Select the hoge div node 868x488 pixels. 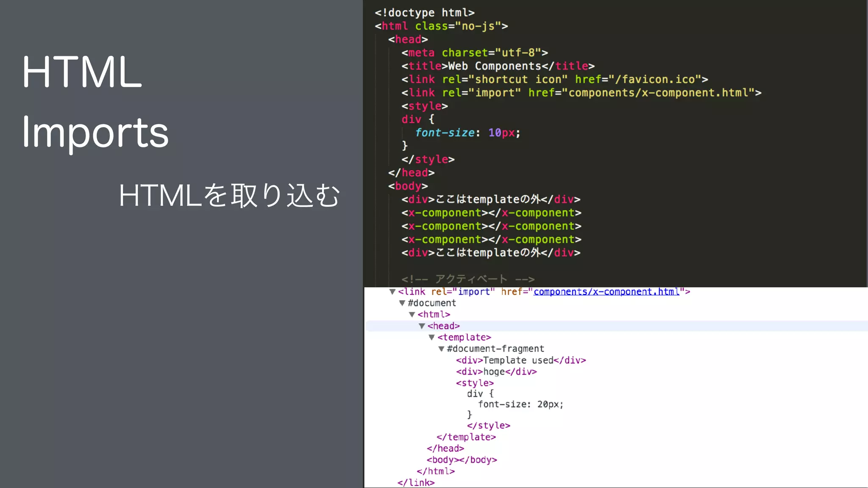point(496,372)
